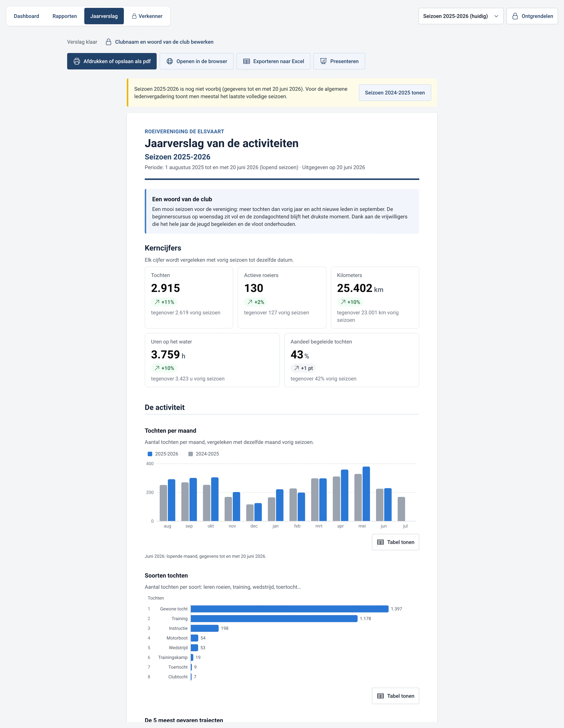Click the blue mei bar in monthly chart

click(x=366, y=494)
